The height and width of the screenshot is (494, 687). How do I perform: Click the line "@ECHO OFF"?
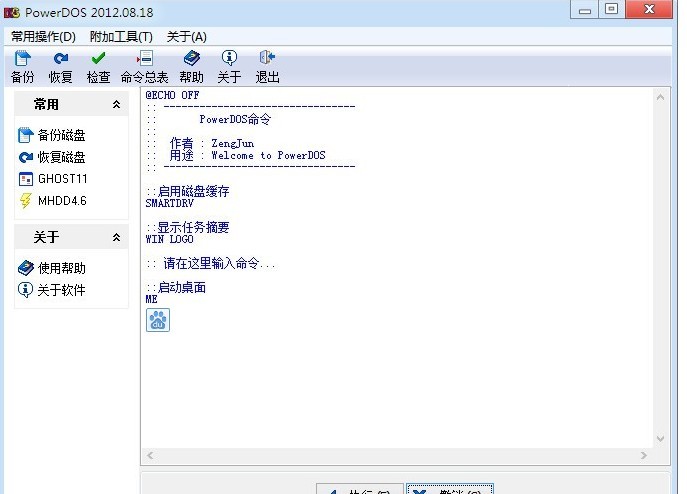172,95
